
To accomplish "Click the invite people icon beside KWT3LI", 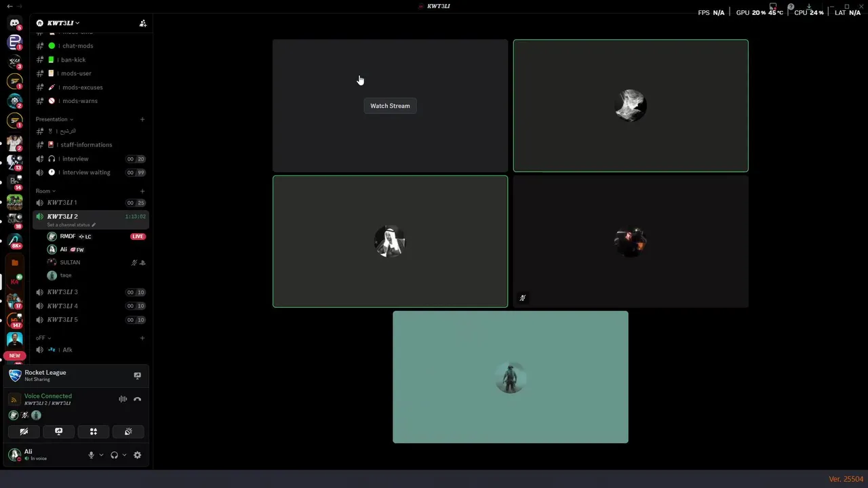I will tap(142, 23).
